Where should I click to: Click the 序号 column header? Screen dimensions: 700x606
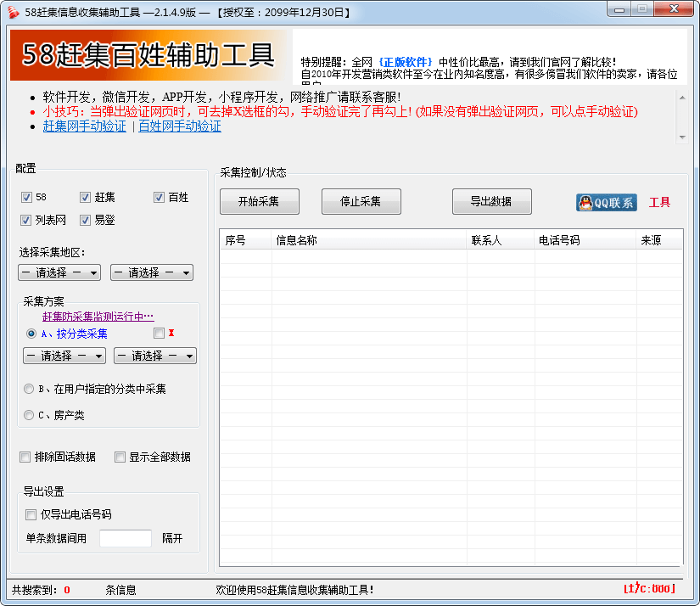245,240
